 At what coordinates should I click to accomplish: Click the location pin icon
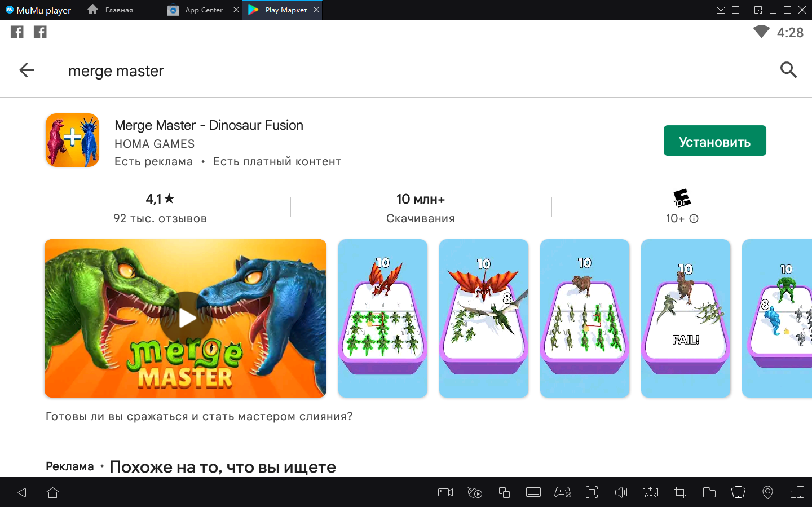[767, 492]
